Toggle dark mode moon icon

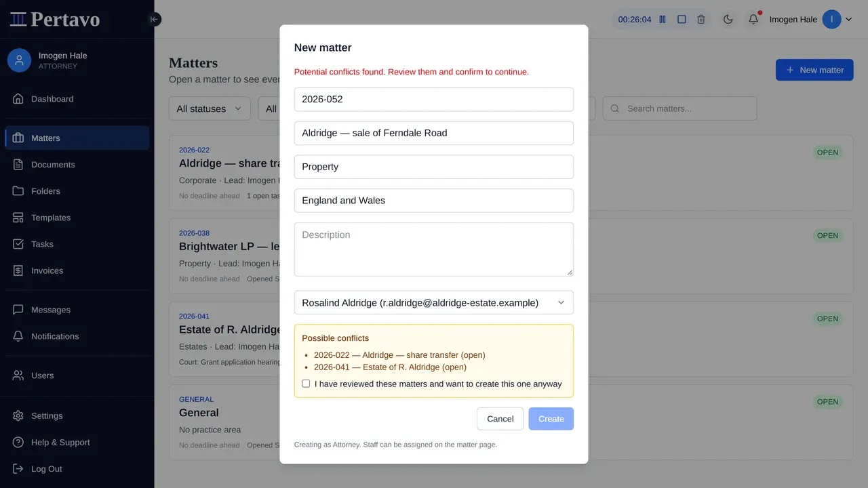(728, 20)
